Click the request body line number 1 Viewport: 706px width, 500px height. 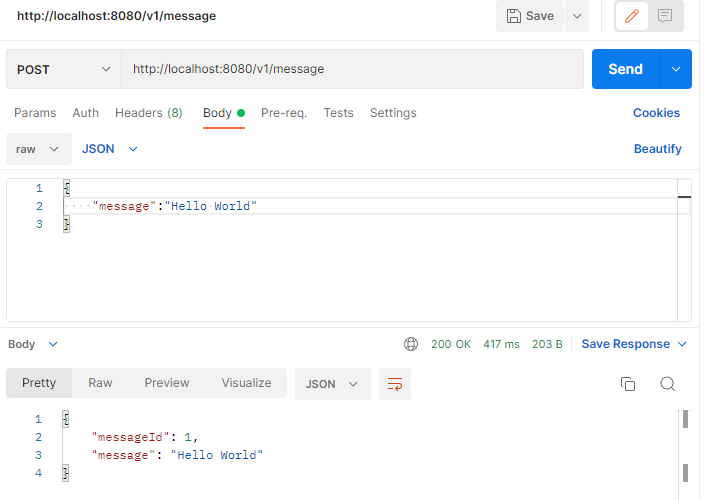(39, 188)
